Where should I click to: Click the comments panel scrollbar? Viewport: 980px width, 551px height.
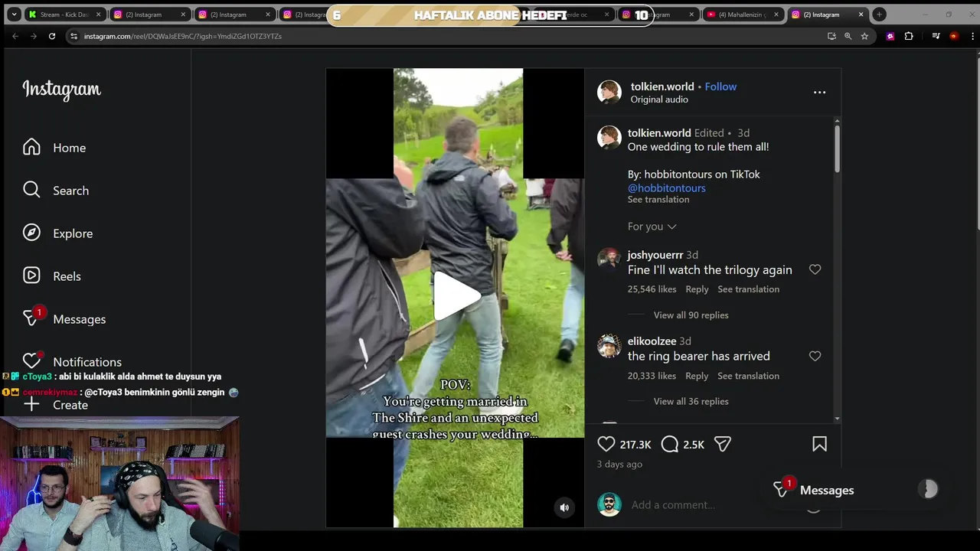click(837, 149)
